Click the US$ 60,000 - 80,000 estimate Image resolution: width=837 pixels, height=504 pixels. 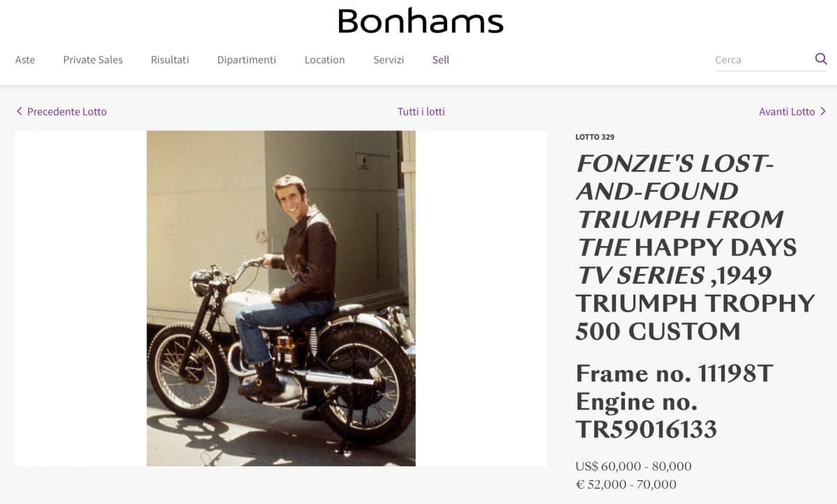pos(633,466)
